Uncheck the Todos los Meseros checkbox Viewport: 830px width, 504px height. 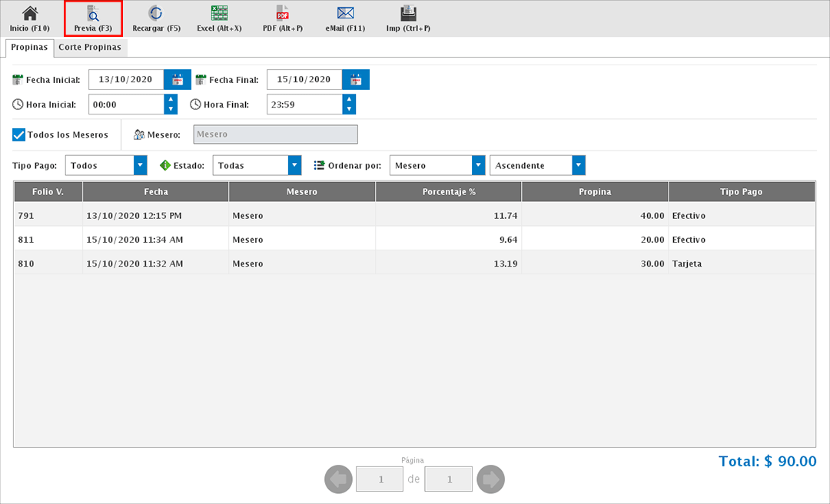pos(19,135)
